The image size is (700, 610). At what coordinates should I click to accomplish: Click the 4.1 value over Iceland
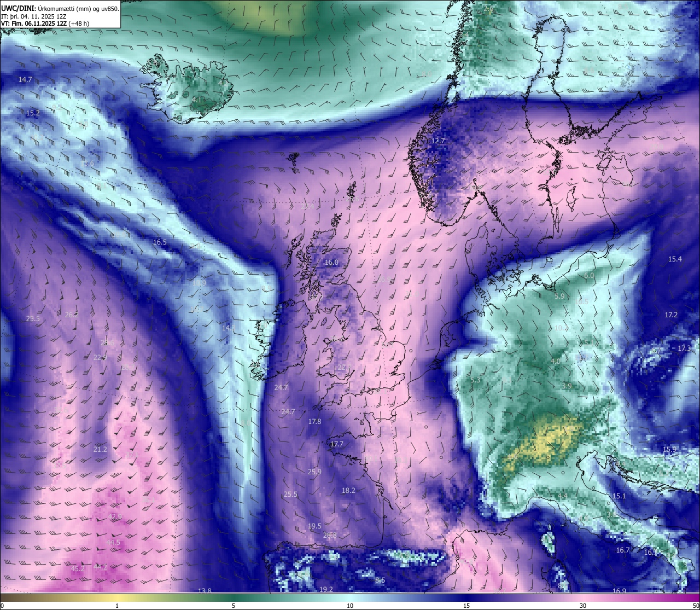(197, 100)
